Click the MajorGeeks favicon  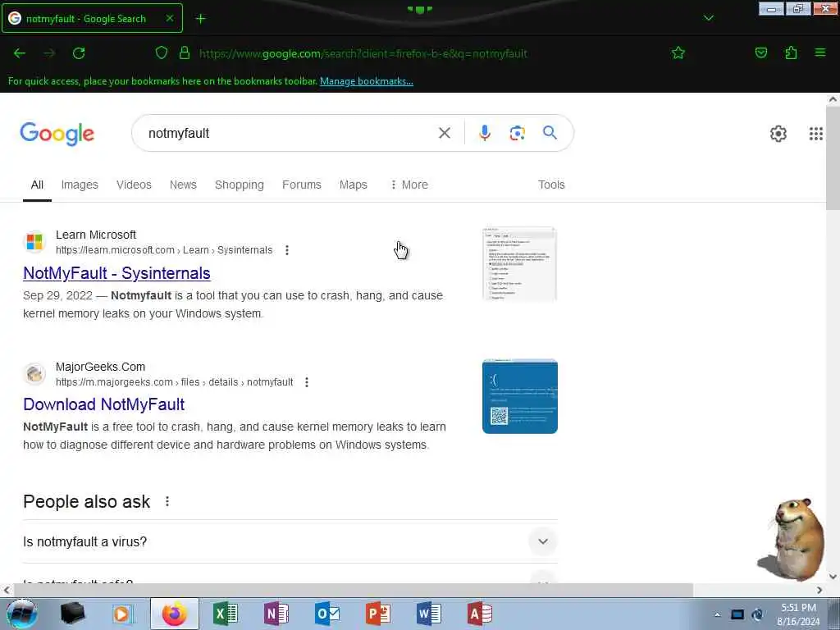[x=34, y=373]
